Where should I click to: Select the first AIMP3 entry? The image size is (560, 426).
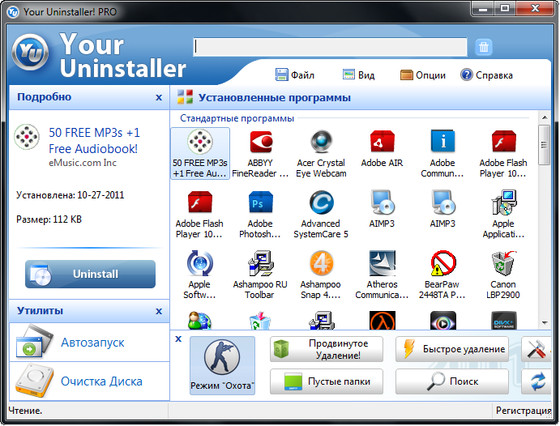382,209
